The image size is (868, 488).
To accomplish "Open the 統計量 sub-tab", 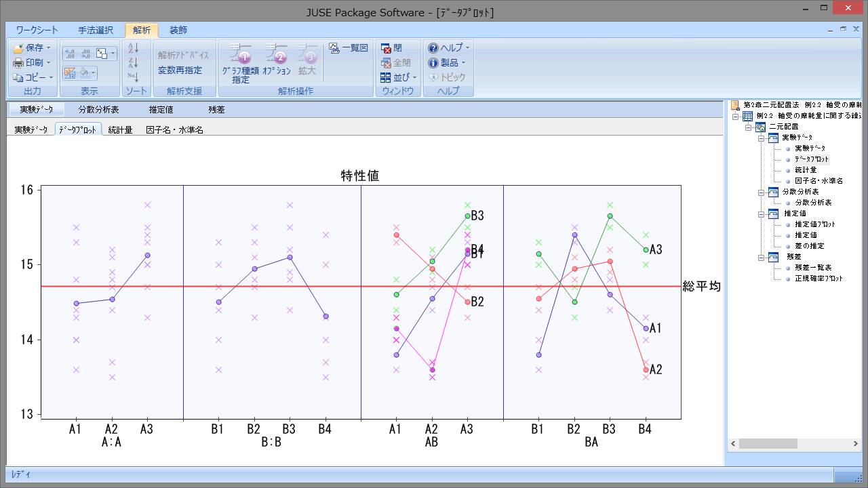I will (120, 130).
